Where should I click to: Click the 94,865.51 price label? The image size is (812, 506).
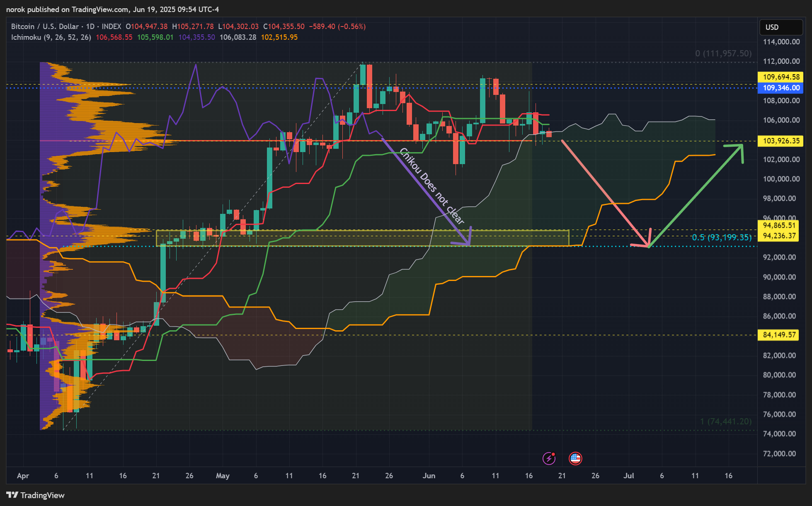tap(779, 225)
